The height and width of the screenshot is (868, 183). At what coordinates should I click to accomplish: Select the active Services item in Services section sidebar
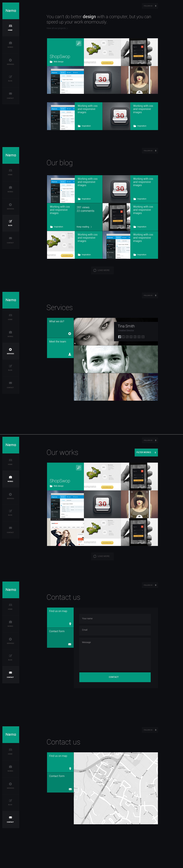(x=11, y=351)
